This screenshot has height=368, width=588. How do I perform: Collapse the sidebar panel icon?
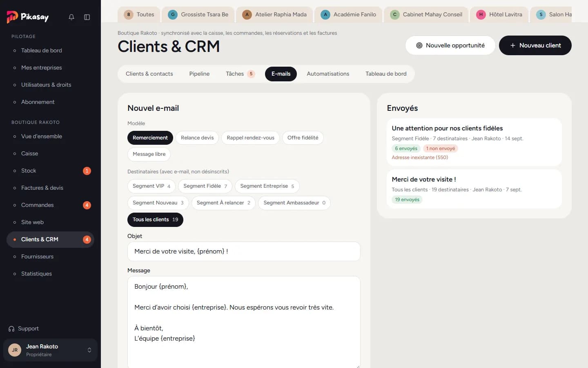click(x=87, y=17)
